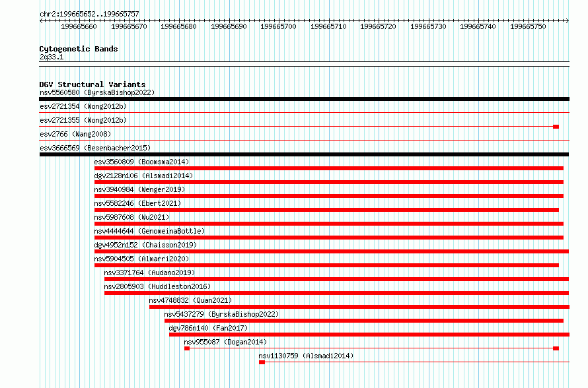Select the red bar for nsv2805903
This screenshot has width=588, height=388.
(x=336, y=293)
